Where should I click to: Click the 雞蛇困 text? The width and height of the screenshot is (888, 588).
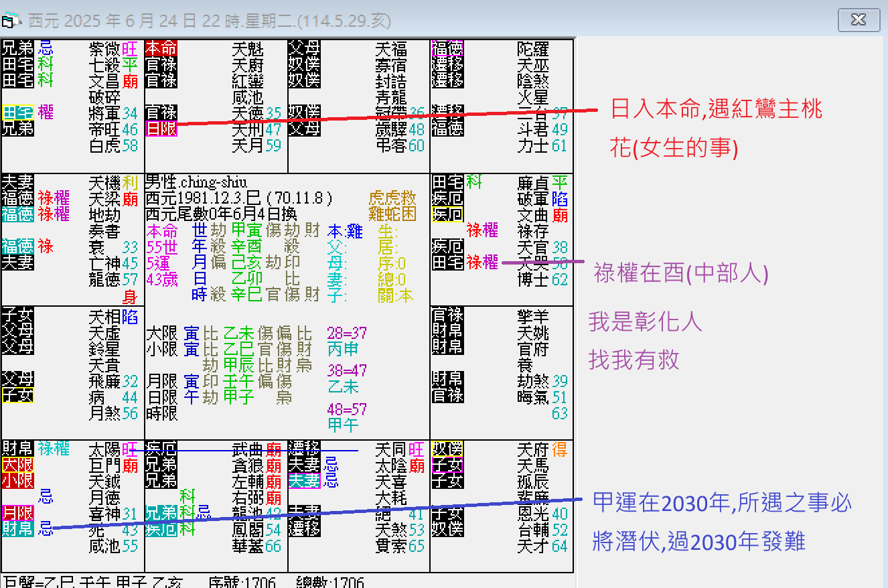(392, 214)
